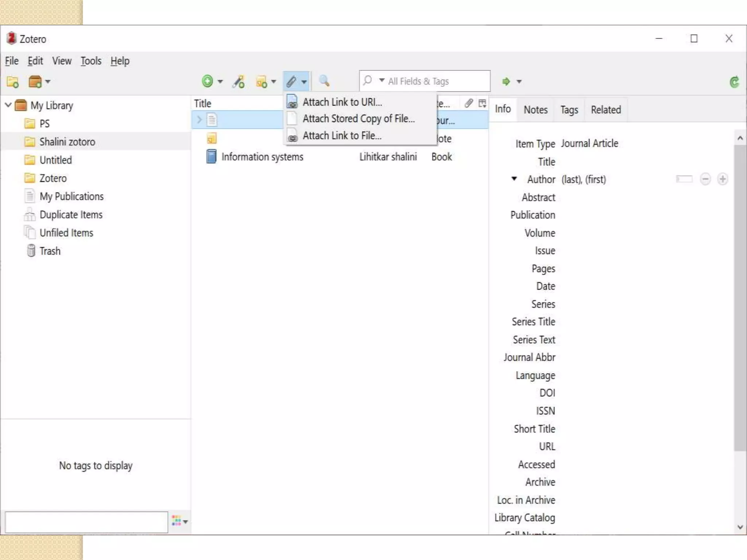The height and width of the screenshot is (560, 747).
Task: Click the column picker icon in items header
Action: coord(482,104)
